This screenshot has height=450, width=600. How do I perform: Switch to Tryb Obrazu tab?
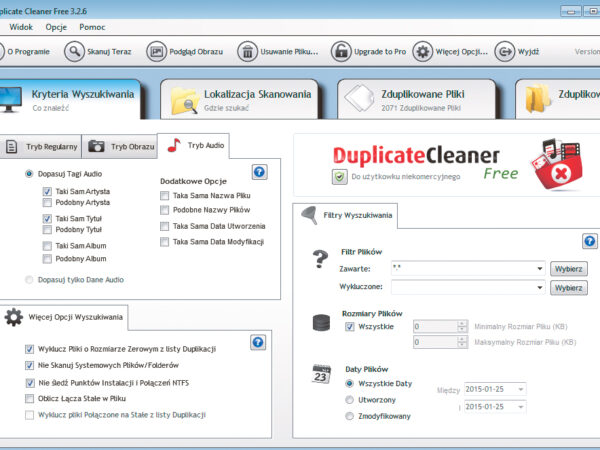pyautogui.click(x=121, y=146)
